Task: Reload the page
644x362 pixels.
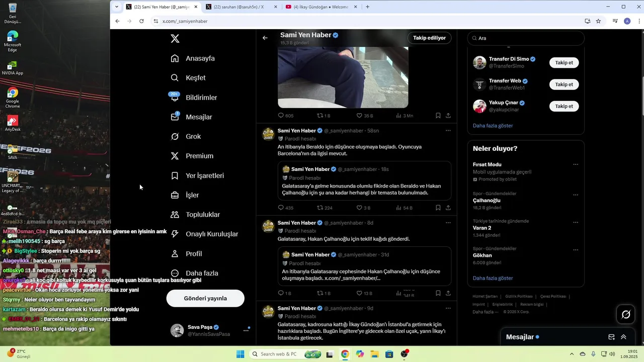Action: coord(141,21)
